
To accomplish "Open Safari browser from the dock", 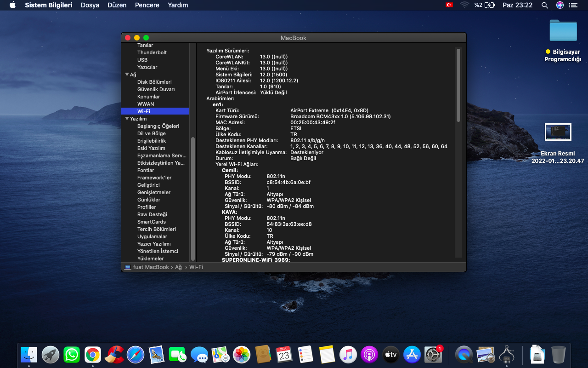I will point(136,355).
